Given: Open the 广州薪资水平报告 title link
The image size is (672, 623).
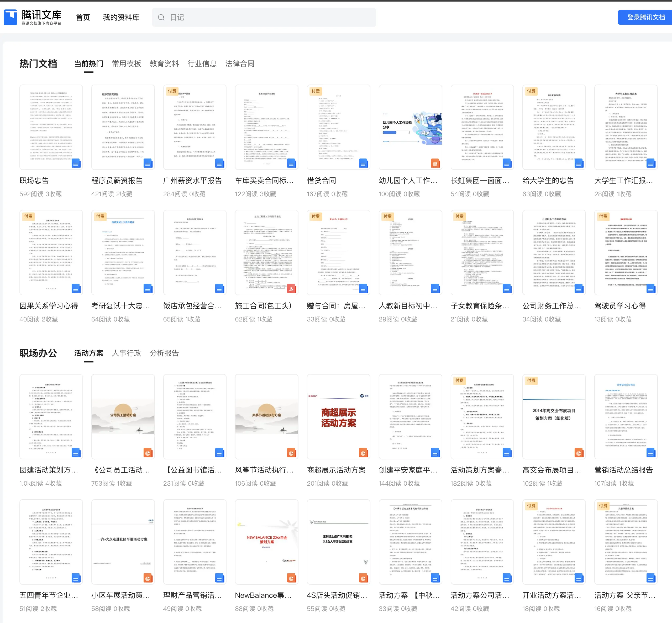Looking at the screenshot, I should [192, 181].
